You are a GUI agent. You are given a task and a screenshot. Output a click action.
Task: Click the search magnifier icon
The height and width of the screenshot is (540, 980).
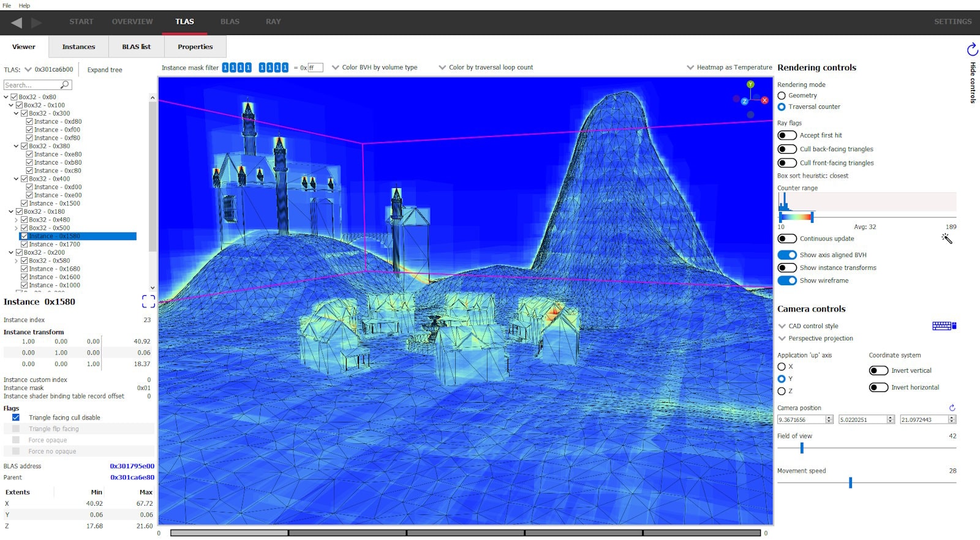point(64,85)
